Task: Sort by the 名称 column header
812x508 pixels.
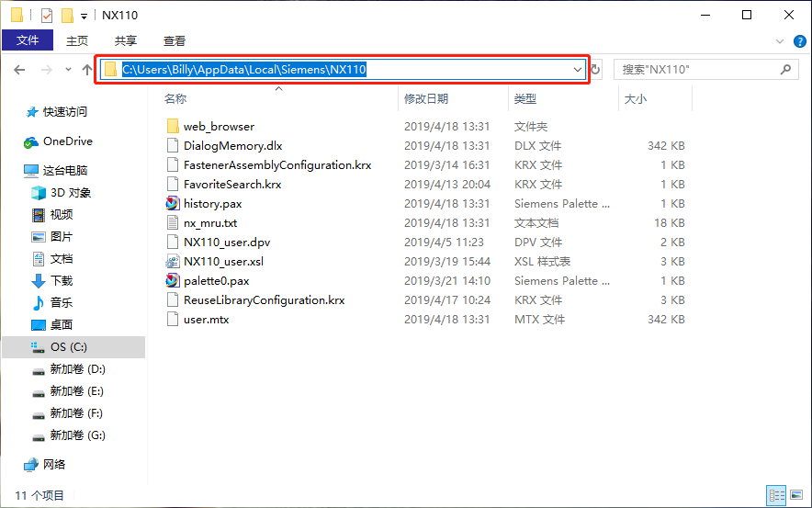Action: click(175, 99)
